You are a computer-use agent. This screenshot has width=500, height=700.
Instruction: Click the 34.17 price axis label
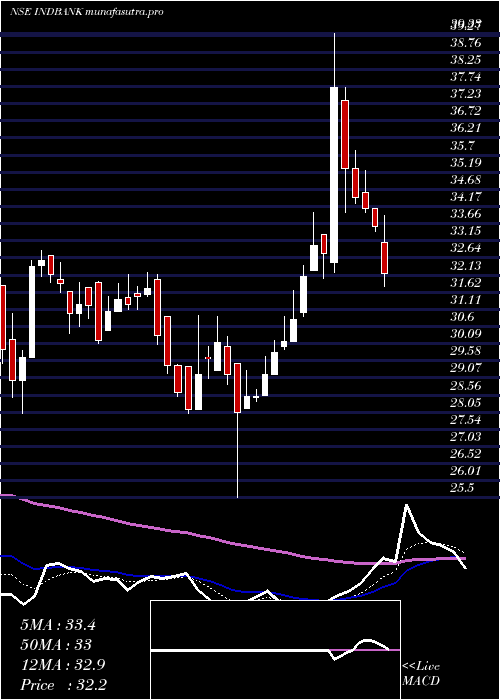click(466, 197)
